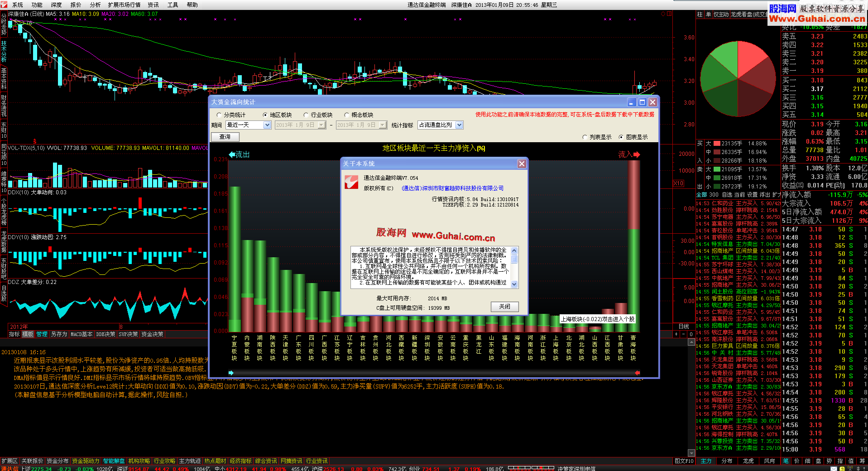Click the X10 multiplier label on volume axis
868x471 pixels.
[x=679, y=183]
